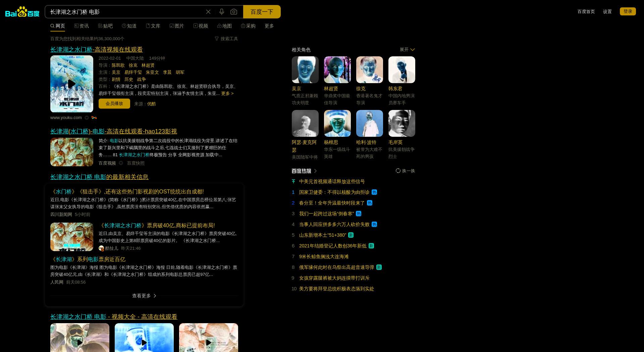This screenshot has height=352, width=644.
Task: Open the 百度热搜 header arrow
Action: 315,171
